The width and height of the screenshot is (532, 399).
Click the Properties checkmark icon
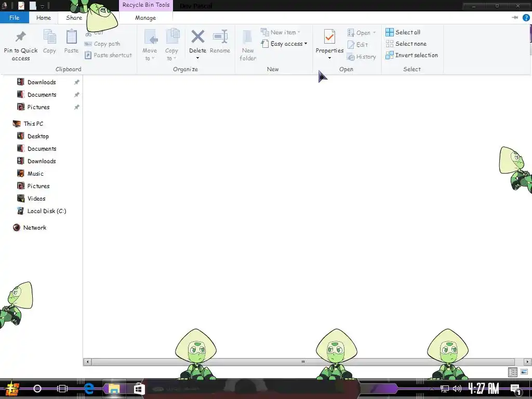coord(329,37)
